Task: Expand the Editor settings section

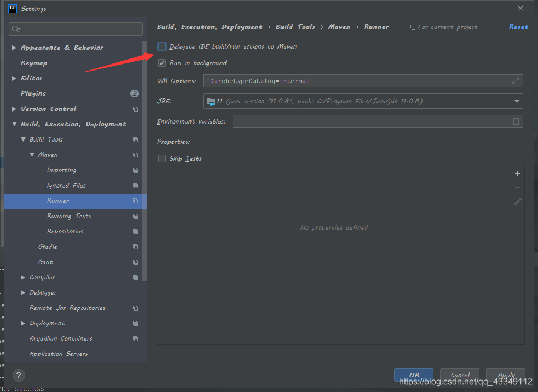Action: (x=14, y=78)
